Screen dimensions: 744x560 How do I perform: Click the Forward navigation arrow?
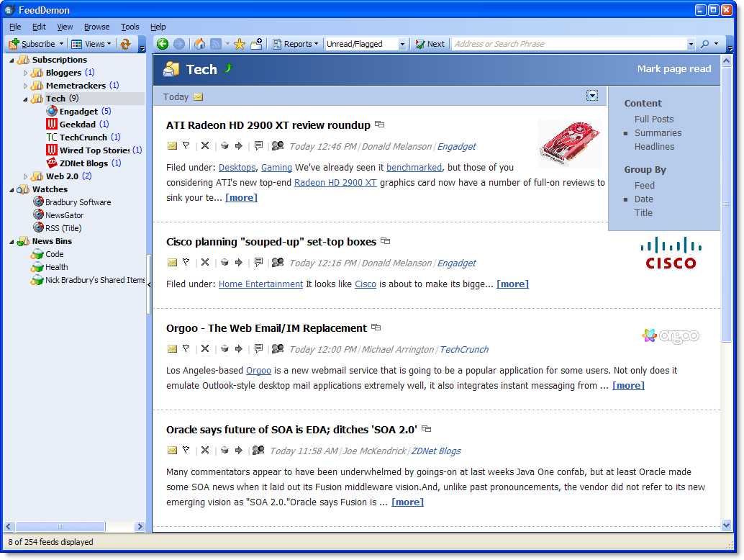(179, 44)
